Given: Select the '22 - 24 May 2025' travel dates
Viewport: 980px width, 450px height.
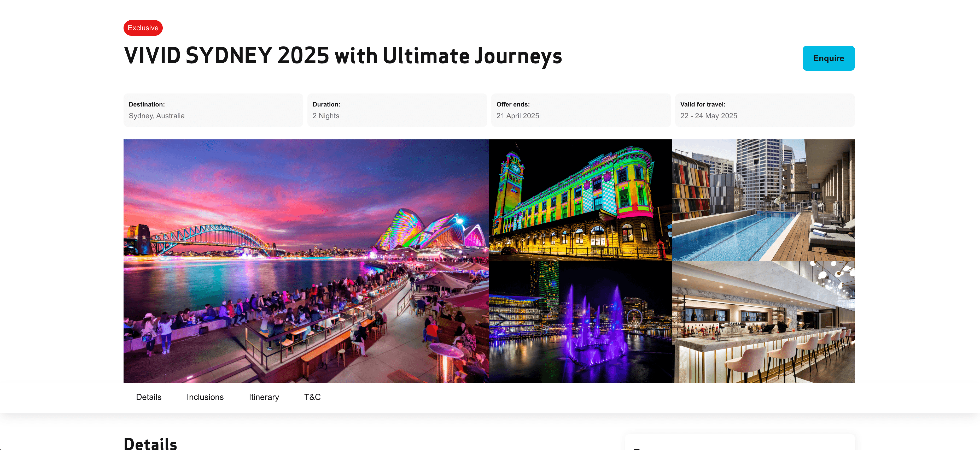Looking at the screenshot, I should [708, 116].
